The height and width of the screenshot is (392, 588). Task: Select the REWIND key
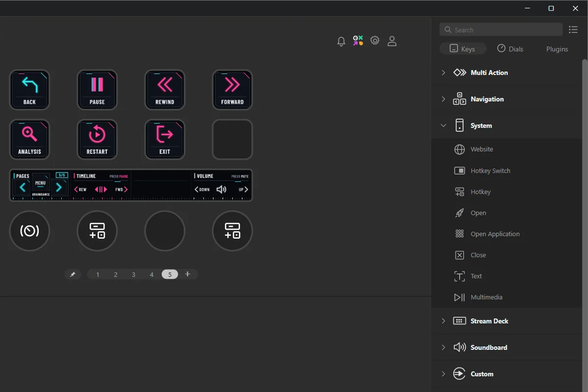(x=165, y=90)
